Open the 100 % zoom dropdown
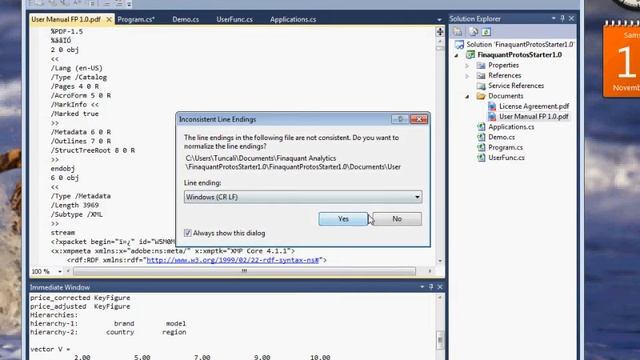 tap(60, 271)
